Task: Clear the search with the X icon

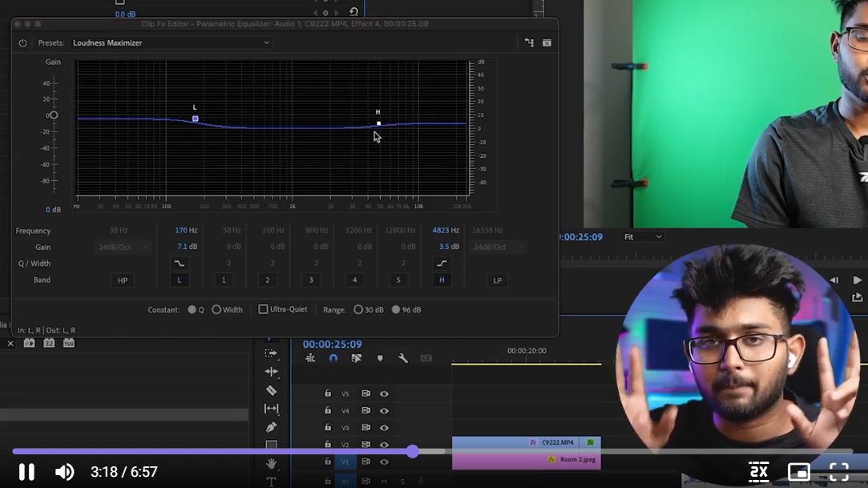Action: [10, 344]
